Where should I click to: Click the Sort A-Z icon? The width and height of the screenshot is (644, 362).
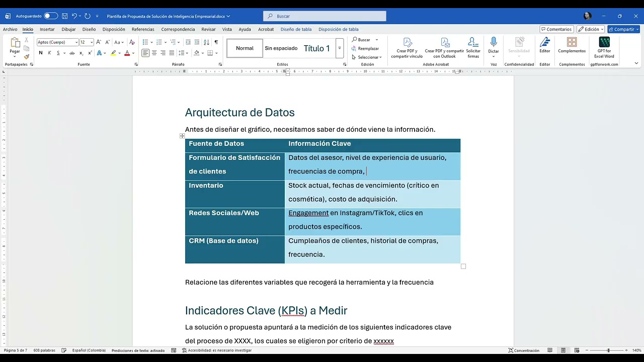pos(207,42)
